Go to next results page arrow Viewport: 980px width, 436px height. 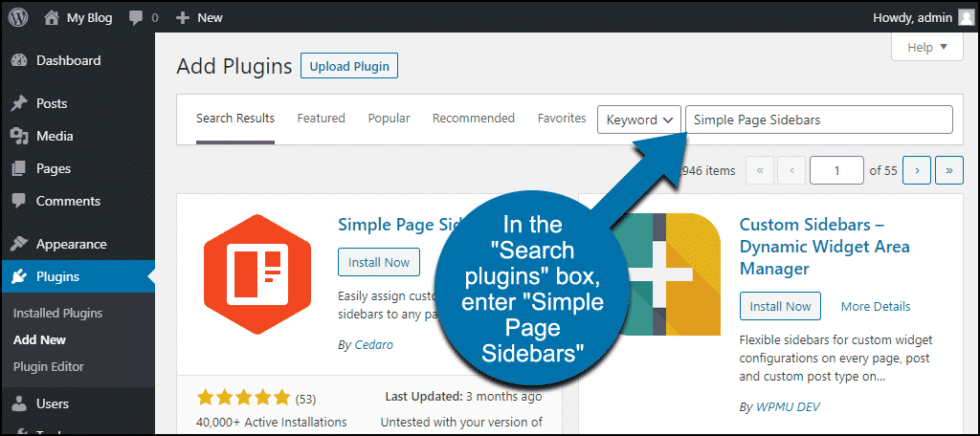click(917, 170)
